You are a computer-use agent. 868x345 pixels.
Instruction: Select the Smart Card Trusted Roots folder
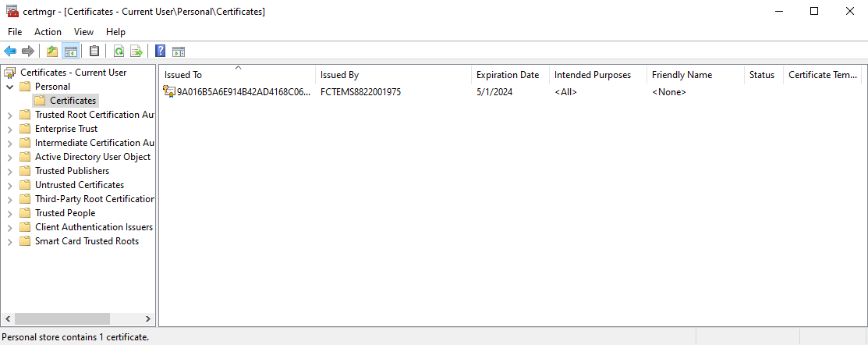pos(87,241)
